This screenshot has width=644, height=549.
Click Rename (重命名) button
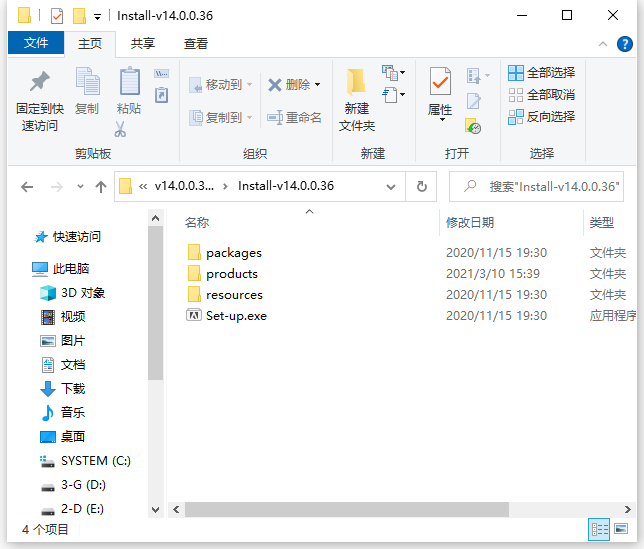click(x=294, y=117)
